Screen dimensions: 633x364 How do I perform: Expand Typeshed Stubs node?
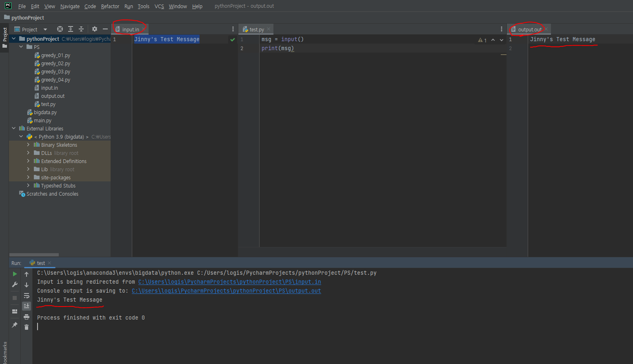tap(28, 185)
